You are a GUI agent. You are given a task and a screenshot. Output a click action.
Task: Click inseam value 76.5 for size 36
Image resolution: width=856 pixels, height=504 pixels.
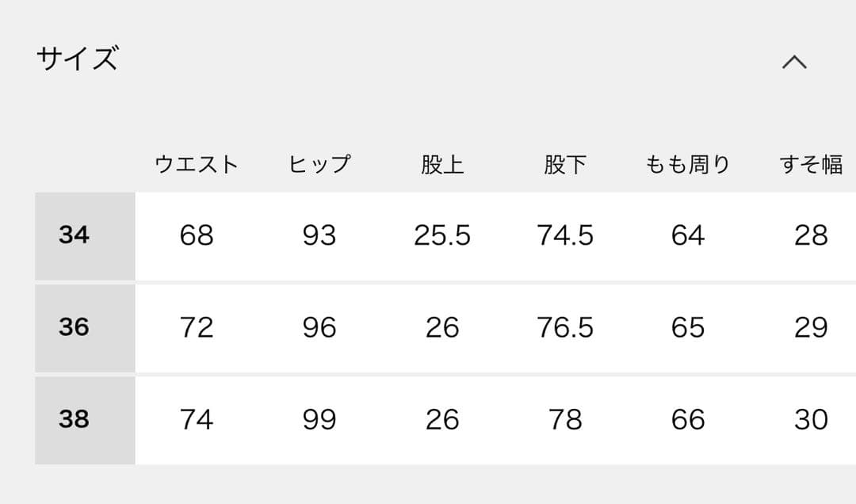click(564, 327)
